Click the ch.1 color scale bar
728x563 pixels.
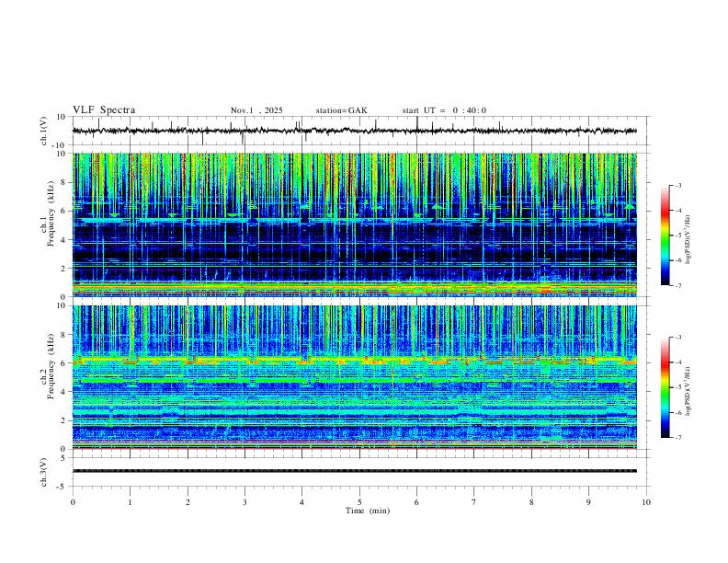coord(665,236)
